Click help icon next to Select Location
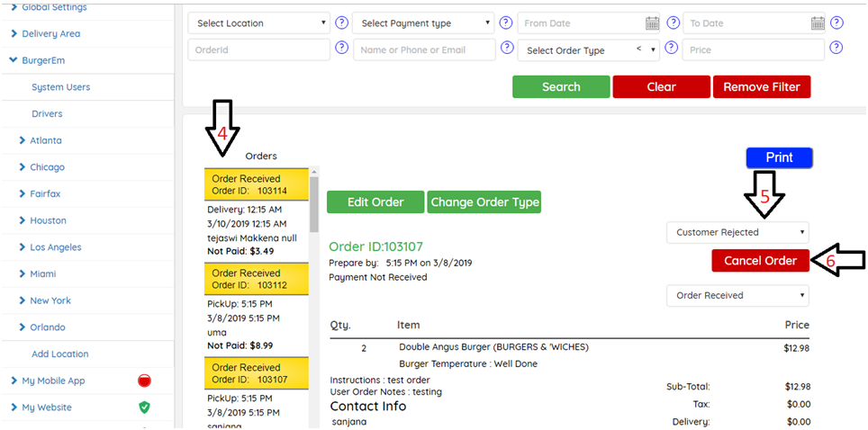 (341, 22)
